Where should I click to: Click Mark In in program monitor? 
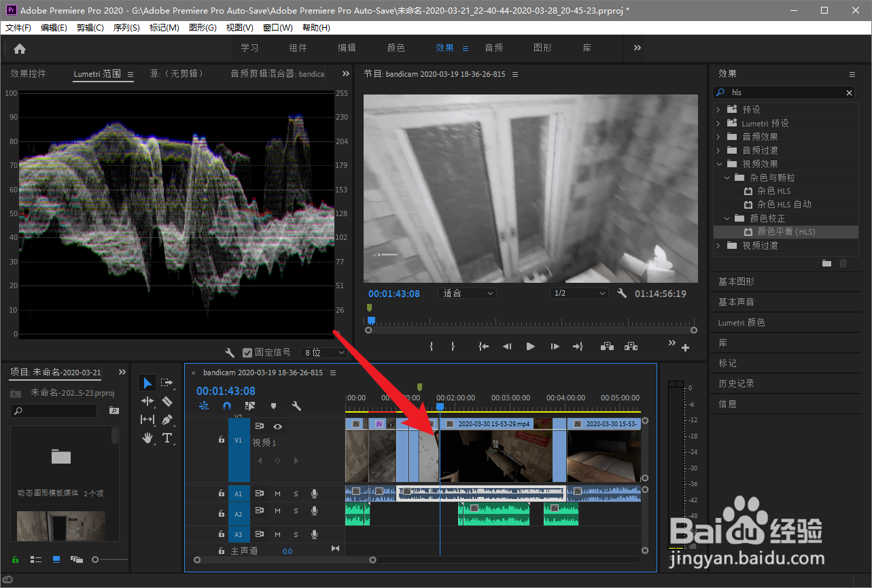[431, 347]
